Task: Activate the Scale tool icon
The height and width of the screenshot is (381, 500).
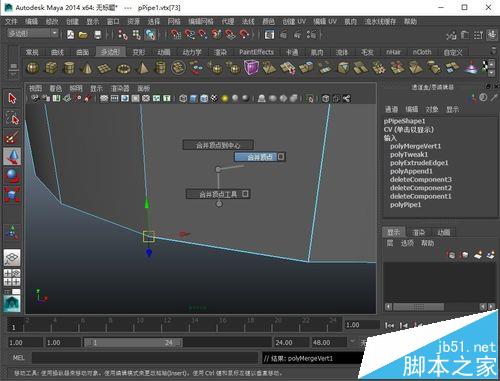Action: [12, 195]
